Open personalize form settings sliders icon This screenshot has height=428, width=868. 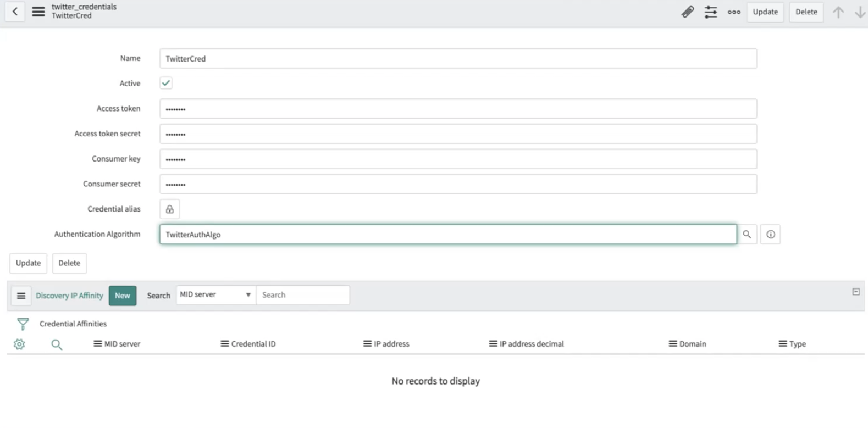[x=711, y=12]
